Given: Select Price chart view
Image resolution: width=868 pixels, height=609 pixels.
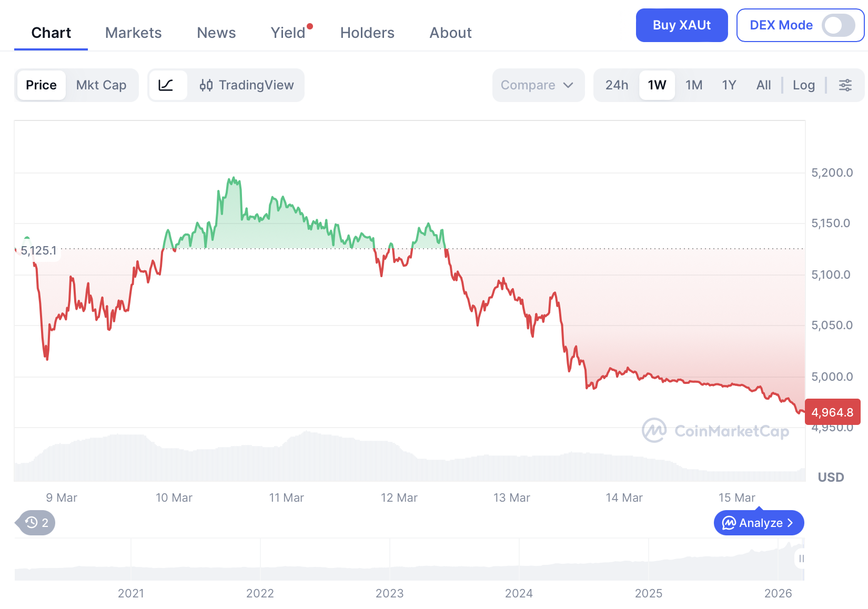Looking at the screenshot, I should pos(41,85).
